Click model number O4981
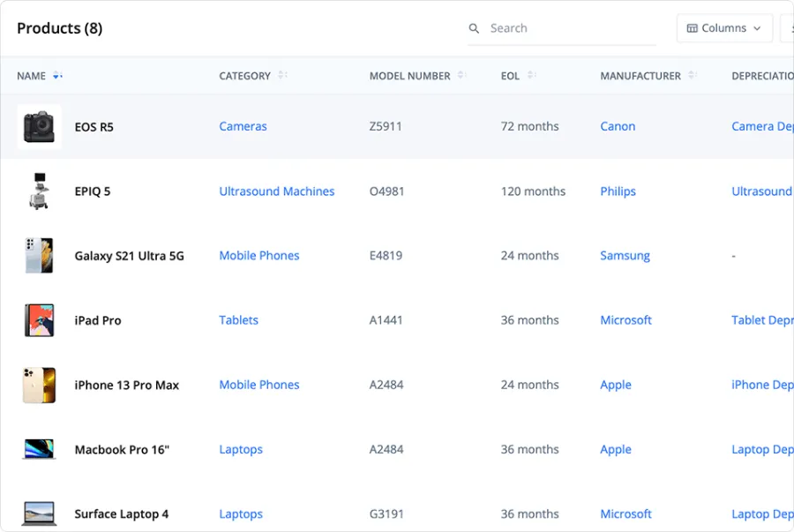794x532 pixels. coord(387,191)
